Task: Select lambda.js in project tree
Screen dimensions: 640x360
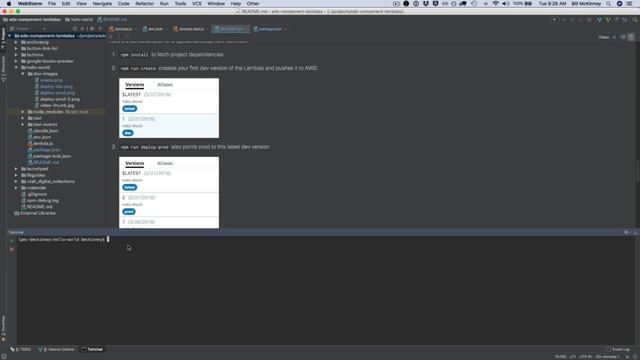Action: click(x=40, y=143)
